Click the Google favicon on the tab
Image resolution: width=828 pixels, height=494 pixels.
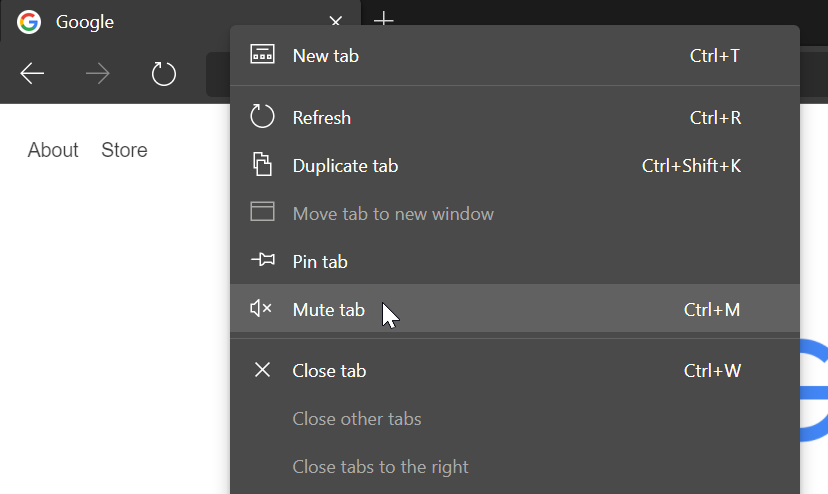29,22
